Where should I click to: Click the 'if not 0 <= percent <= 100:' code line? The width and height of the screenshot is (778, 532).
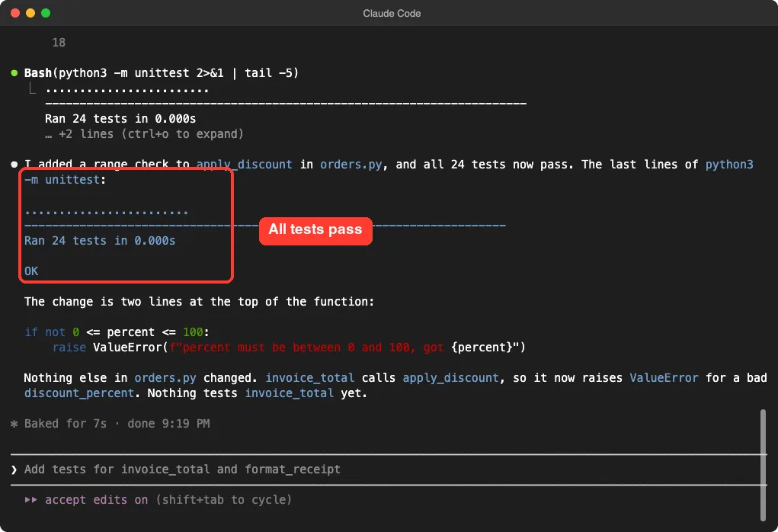(x=117, y=332)
